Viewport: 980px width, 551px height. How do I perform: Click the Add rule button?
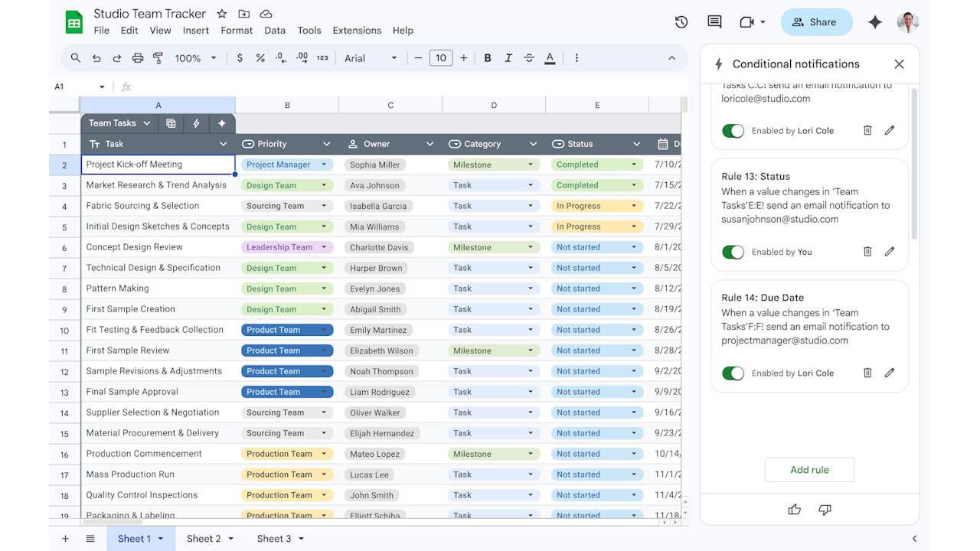tap(809, 470)
